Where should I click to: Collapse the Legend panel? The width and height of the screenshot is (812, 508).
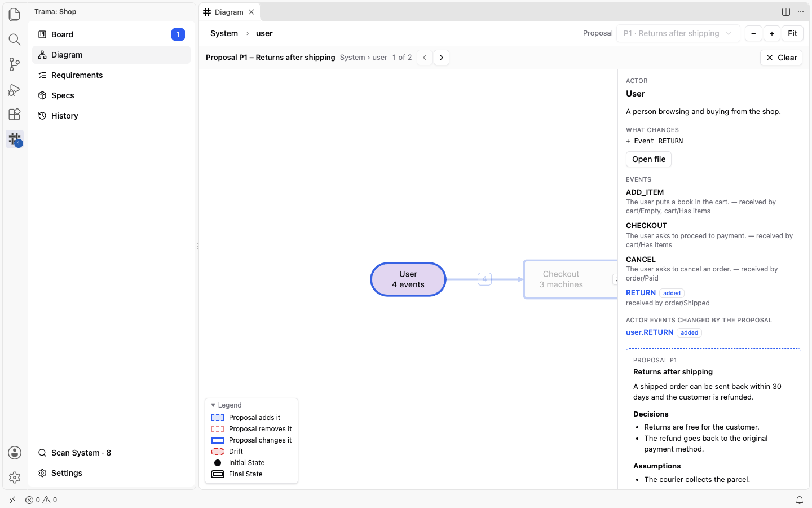(x=226, y=405)
